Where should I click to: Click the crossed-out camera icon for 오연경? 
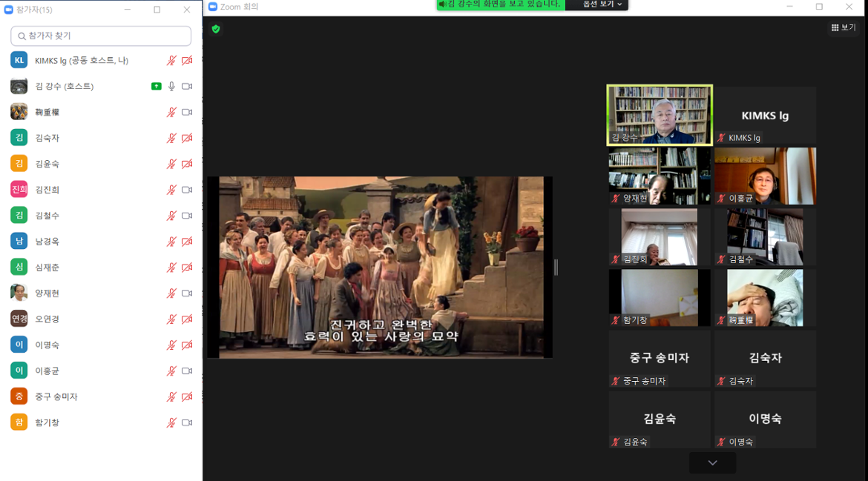tap(187, 319)
